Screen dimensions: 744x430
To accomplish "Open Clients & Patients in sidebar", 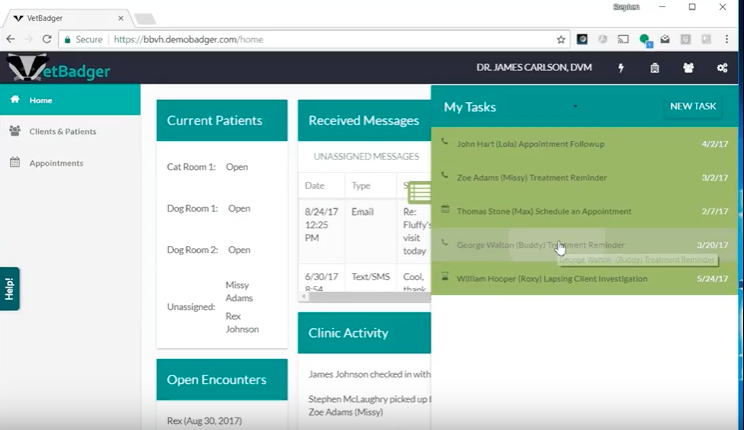I will click(70, 131).
